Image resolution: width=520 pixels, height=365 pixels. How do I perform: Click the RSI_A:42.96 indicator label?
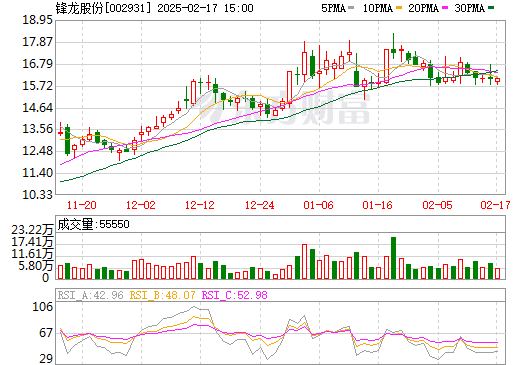(90, 295)
